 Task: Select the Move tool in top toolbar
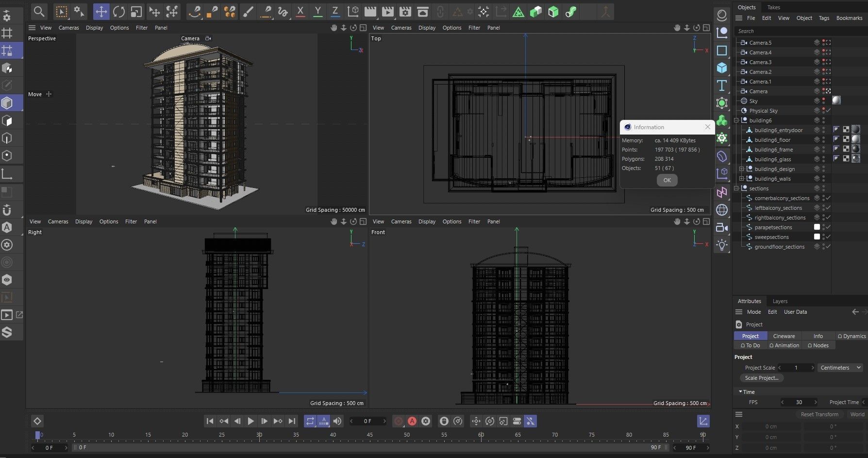101,12
